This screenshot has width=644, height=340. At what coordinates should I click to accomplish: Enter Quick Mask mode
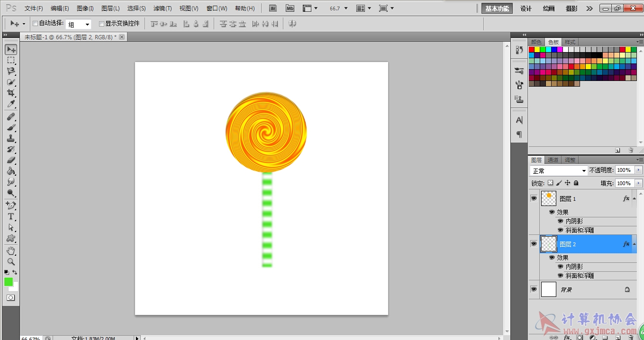click(11, 298)
